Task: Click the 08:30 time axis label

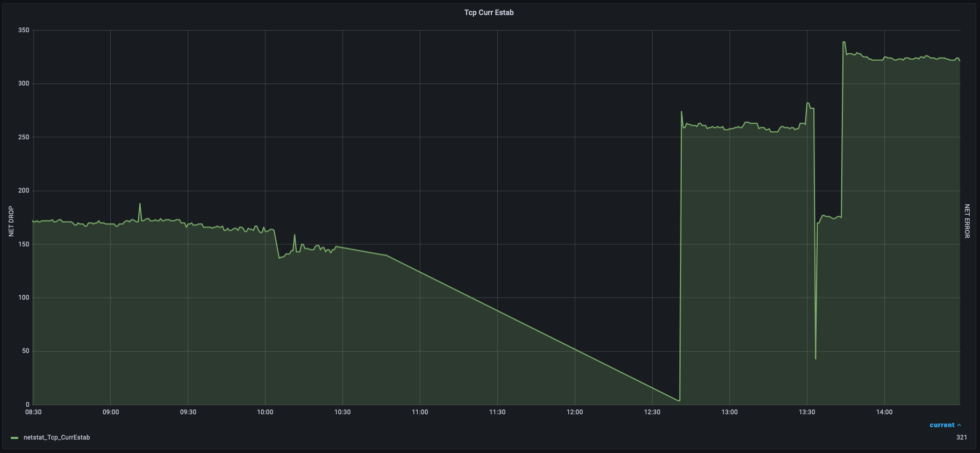Action: coord(33,412)
